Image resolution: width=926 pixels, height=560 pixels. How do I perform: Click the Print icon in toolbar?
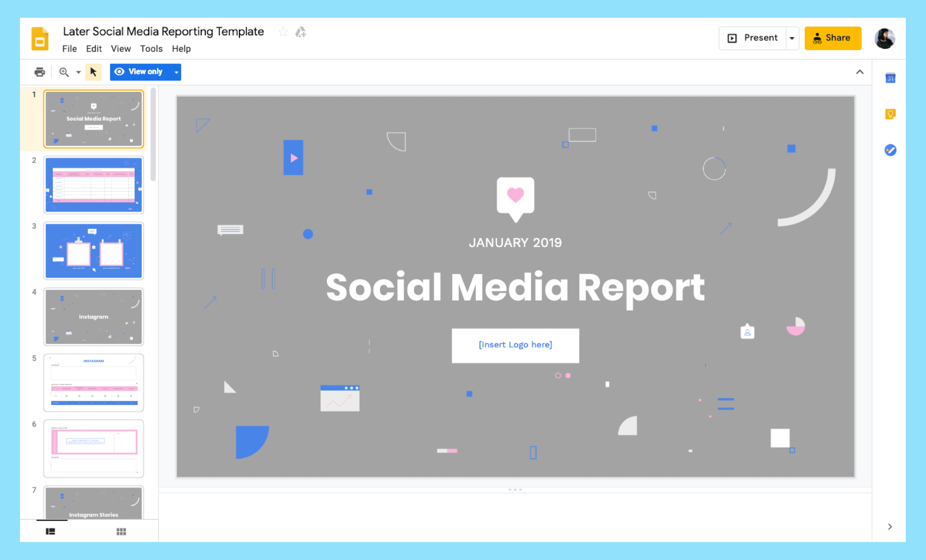40,72
